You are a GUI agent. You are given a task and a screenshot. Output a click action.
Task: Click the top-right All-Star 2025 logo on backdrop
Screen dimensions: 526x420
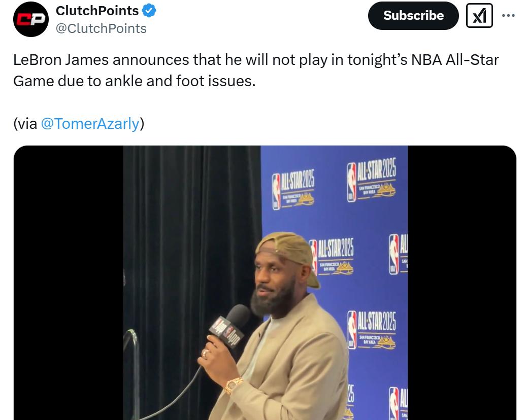click(x=371, y=180)
